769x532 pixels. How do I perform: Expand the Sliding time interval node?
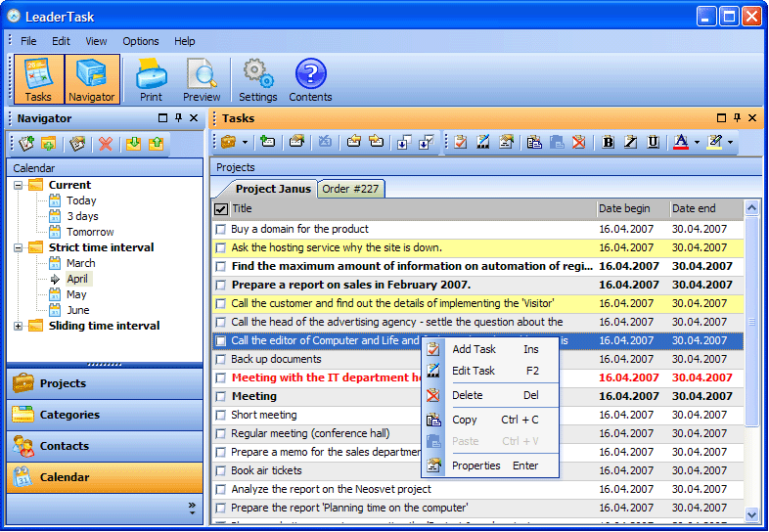19,326
